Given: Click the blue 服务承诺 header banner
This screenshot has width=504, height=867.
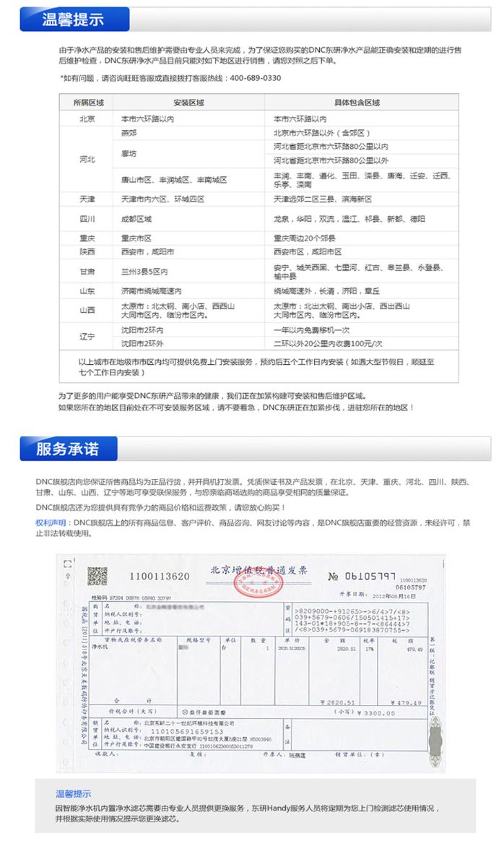Looking at the screenshot, I should click(x=69, y=449).
